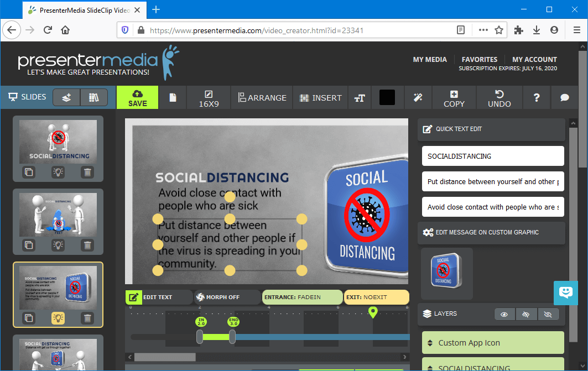
Task: Open the ARRANGE menu
Action: click(262, 98)
